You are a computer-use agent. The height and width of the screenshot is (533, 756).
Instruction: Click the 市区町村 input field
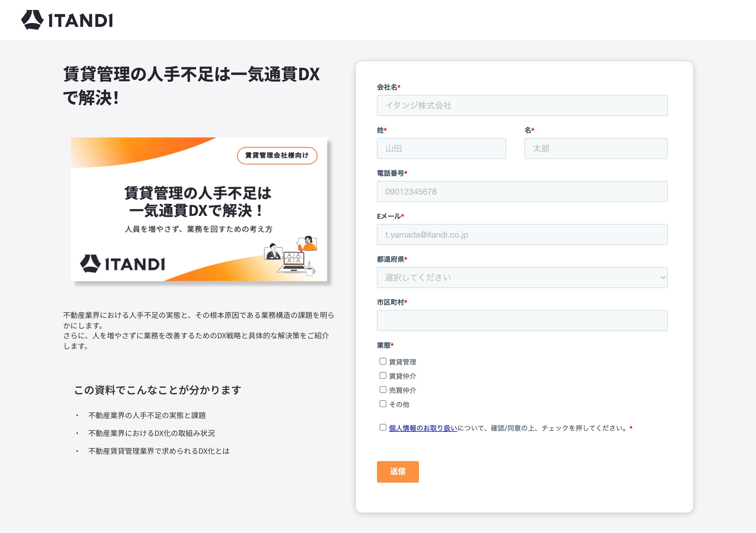tap(522, 321)
